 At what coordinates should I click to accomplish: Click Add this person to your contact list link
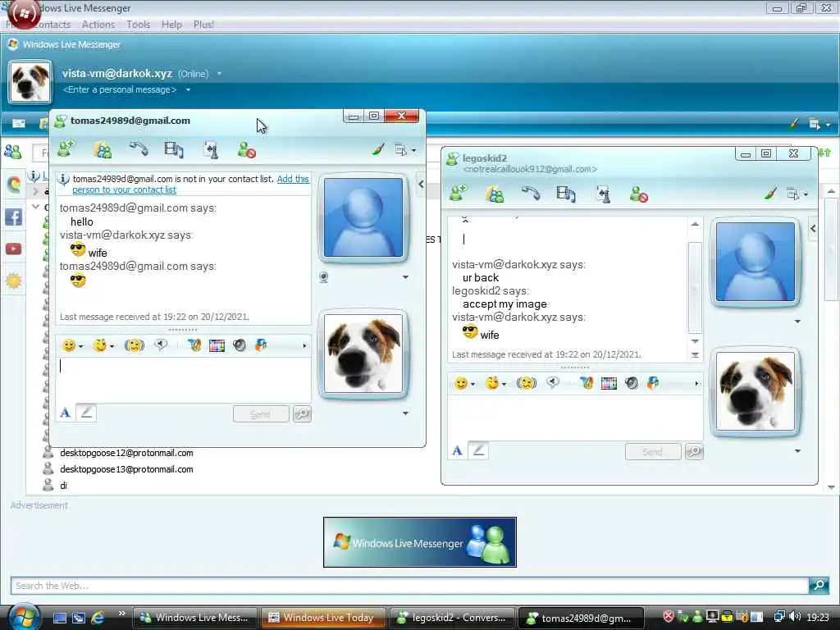190,185
